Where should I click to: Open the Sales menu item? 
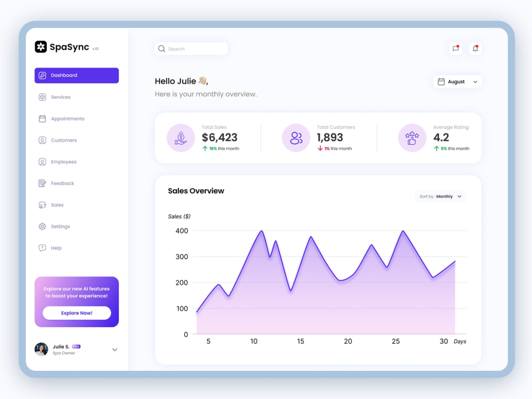click(x=57, y=205)
